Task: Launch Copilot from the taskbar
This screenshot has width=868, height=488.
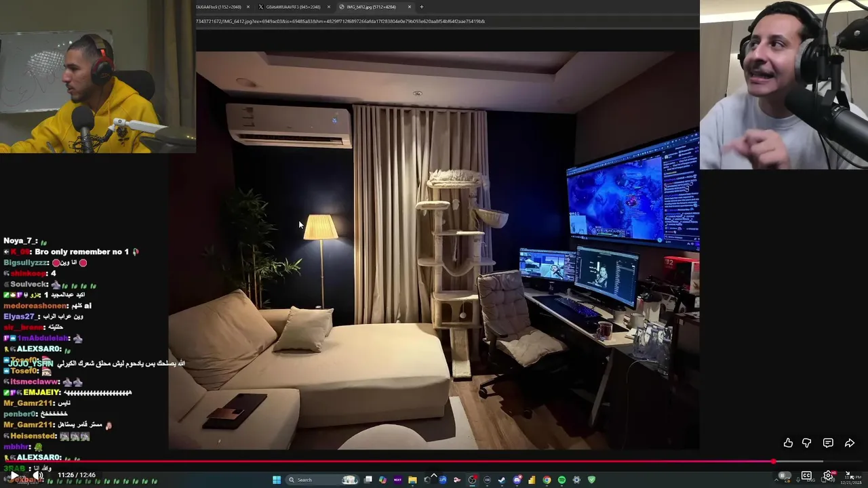Action: [382, 480]
